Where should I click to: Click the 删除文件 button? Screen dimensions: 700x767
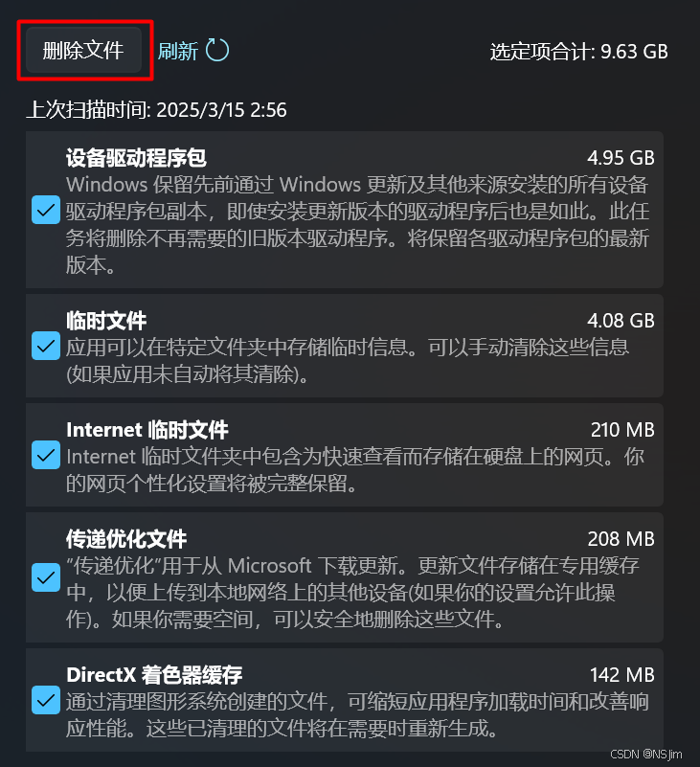(x=83, y=50)
